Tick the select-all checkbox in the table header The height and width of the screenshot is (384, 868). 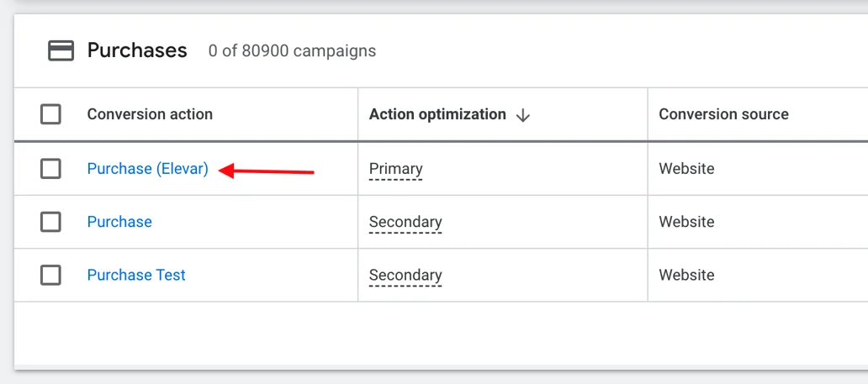coord(50,114)
